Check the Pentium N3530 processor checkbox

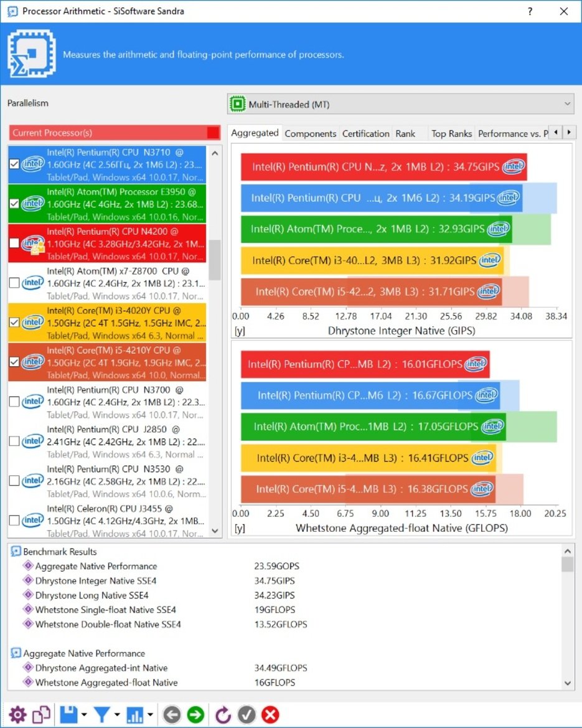click(x=14, y=481)
